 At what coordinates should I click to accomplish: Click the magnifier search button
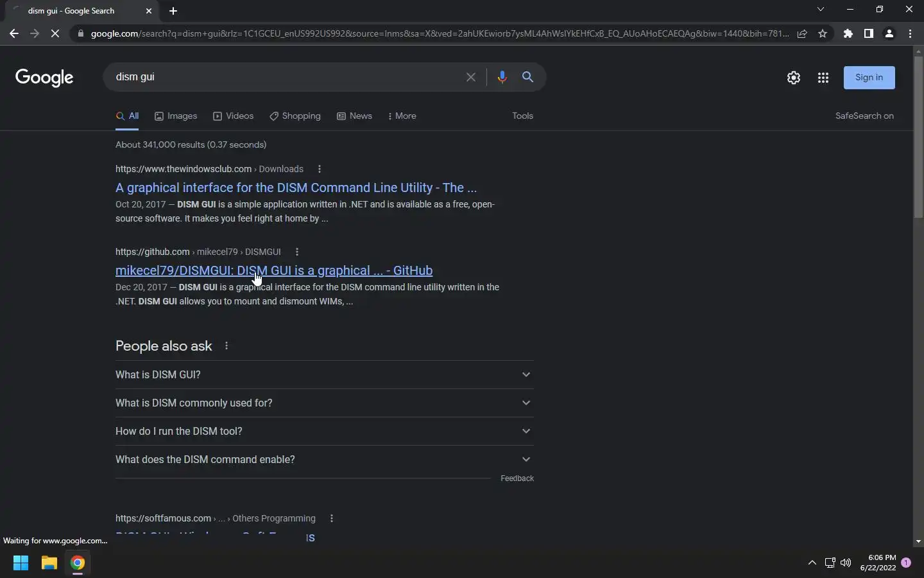click(x=528, y=77)
